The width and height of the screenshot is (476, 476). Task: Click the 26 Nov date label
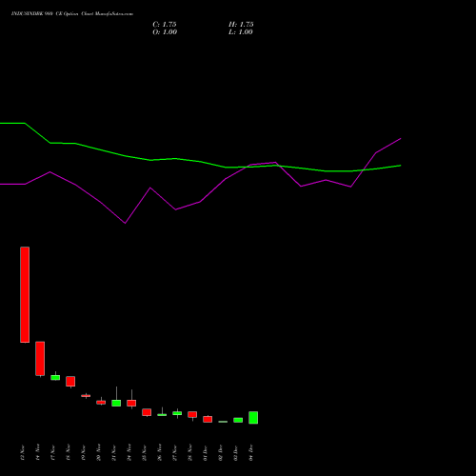tap(160, 452)
